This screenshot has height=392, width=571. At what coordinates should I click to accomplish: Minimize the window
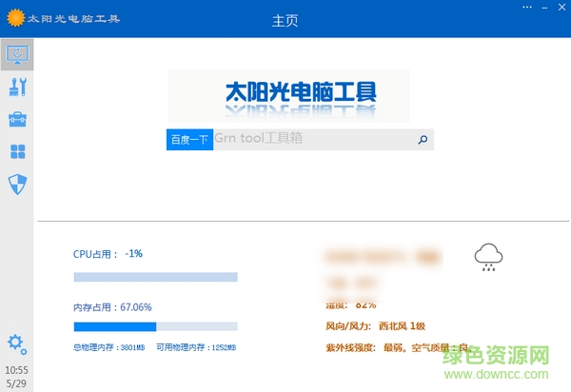tap(544, 8)
